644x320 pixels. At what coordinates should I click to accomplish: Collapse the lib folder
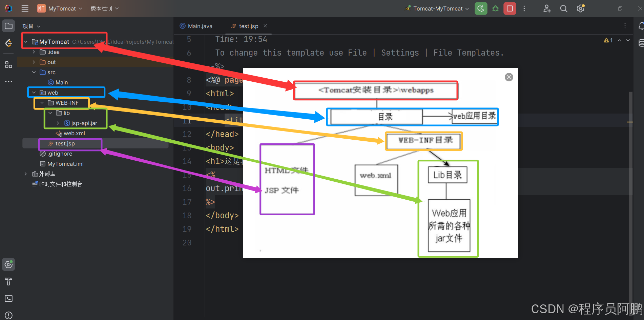50,113
